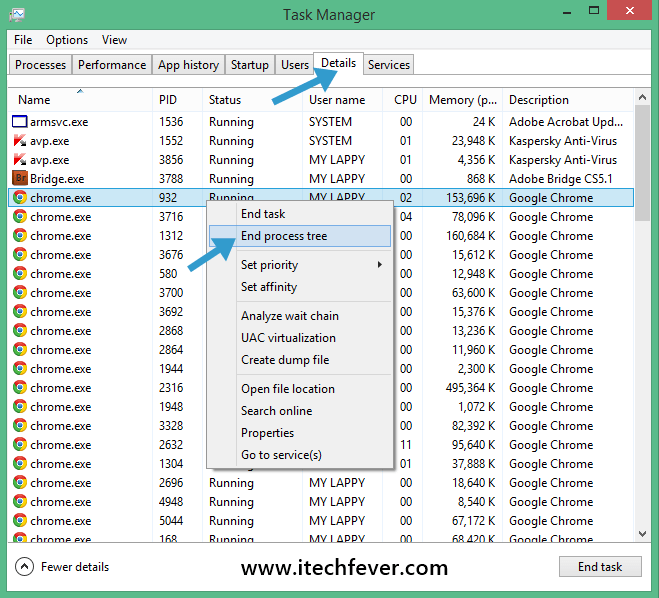Click the Task Manager title bar icon
Screen dimensions: 659x598
click(x=17, y=15)
